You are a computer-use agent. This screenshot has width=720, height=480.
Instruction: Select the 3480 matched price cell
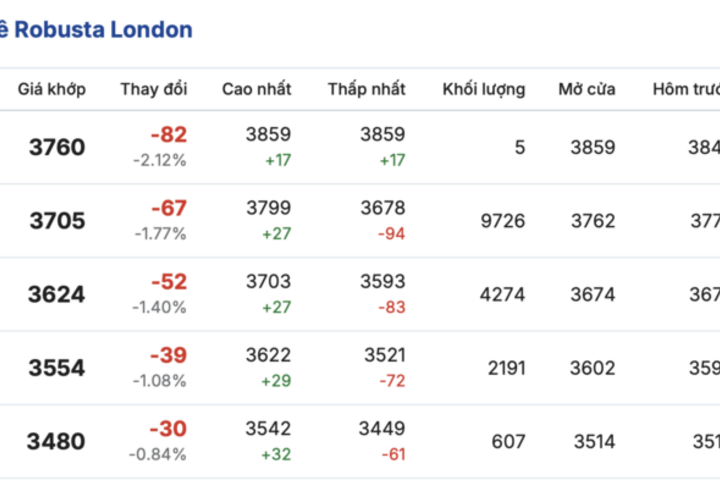(57, 441)
